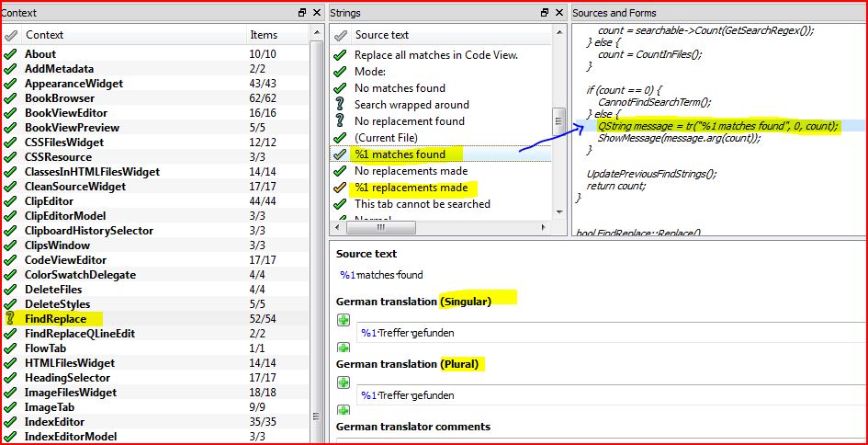Toggle done status of 'Mode:' string
Viewport: 868px width, 445px height.
pyautogui.click(x=340, y=72)
